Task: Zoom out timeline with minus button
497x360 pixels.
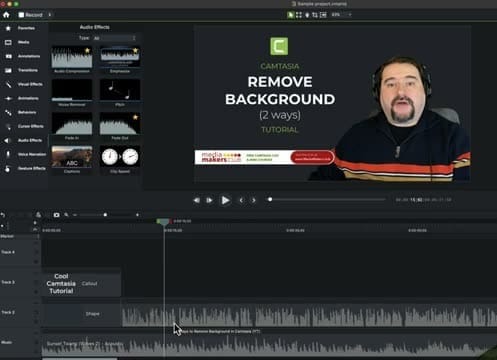Action: [x=75, y=215]
